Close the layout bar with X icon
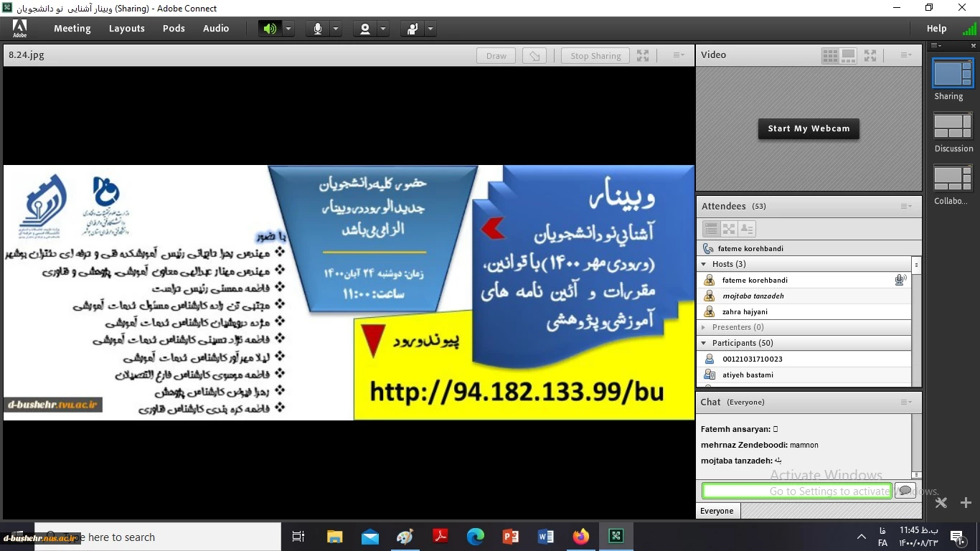The width and height of the screenshot is (980, 551). [x=974, y=45]
